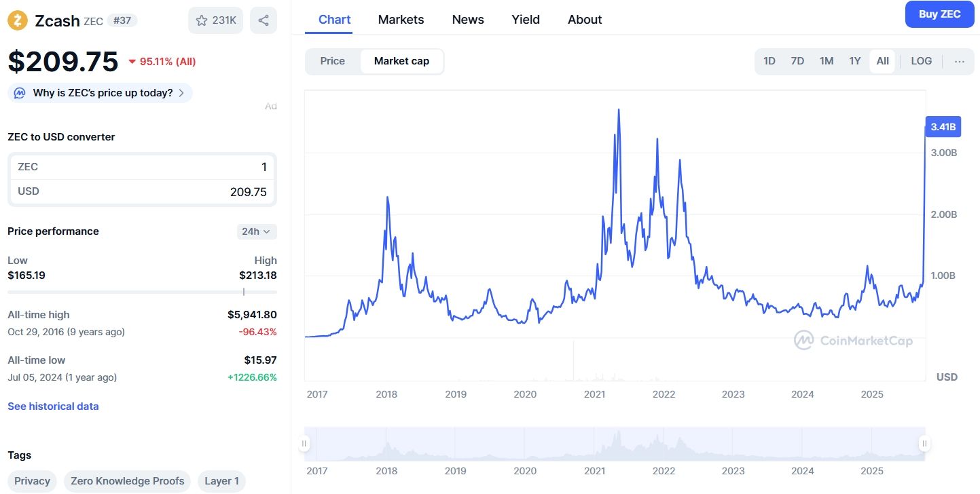
Task: Click the ZEC to USD converter heading
Action: [61, 137]
